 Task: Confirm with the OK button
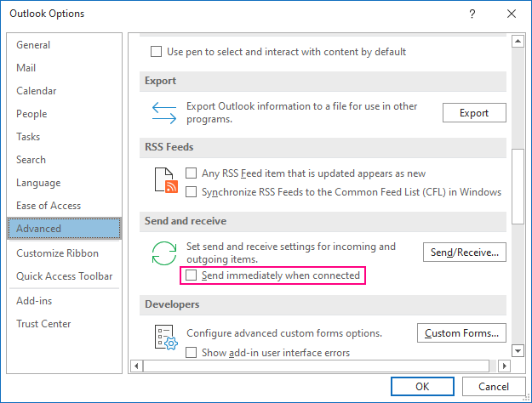pyautogui.click(x=422, y=386)
